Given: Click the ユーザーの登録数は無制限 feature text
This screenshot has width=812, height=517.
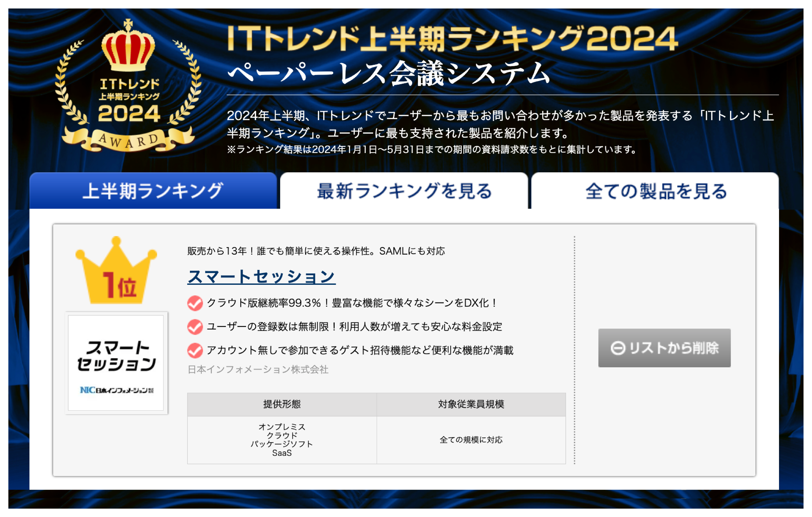Looking at the screenshot, I should coord(354,327).
